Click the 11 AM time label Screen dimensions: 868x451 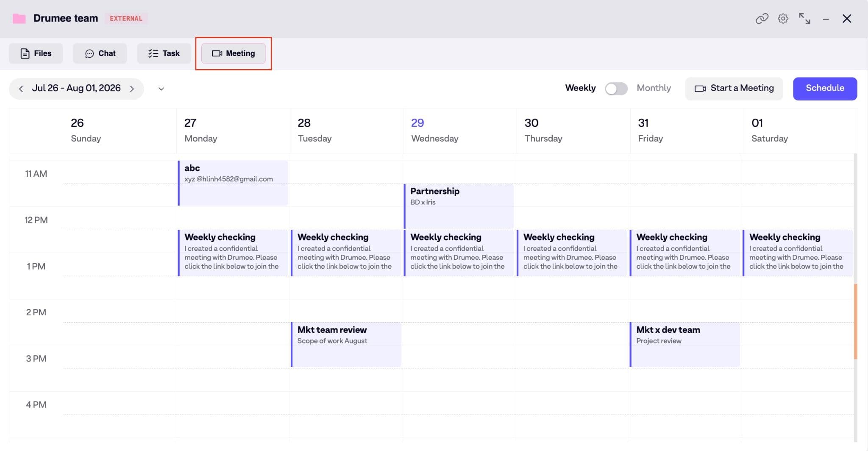click(x=36, y=174)
